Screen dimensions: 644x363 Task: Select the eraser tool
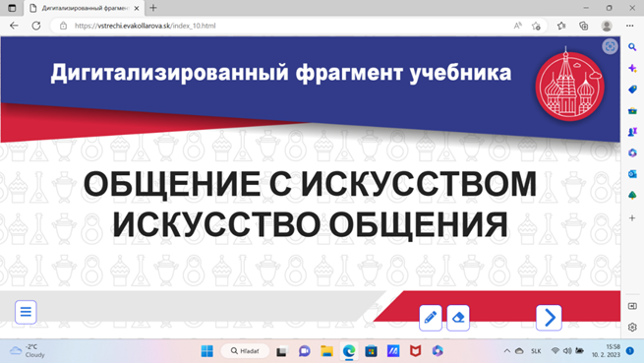click(458, 318)
